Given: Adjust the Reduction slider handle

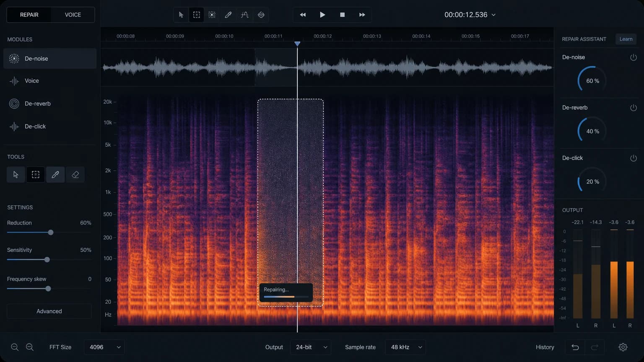Looking at the screenshot, I should 51,233.
